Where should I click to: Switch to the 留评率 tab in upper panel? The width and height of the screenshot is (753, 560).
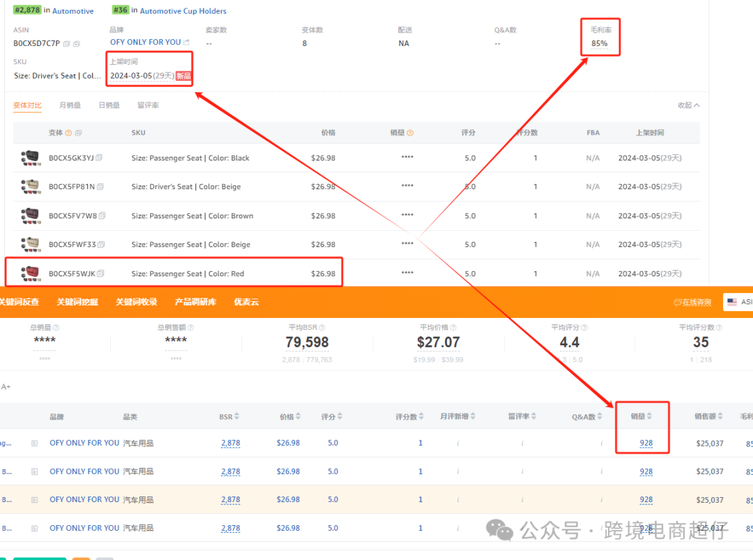coord(148,105)
